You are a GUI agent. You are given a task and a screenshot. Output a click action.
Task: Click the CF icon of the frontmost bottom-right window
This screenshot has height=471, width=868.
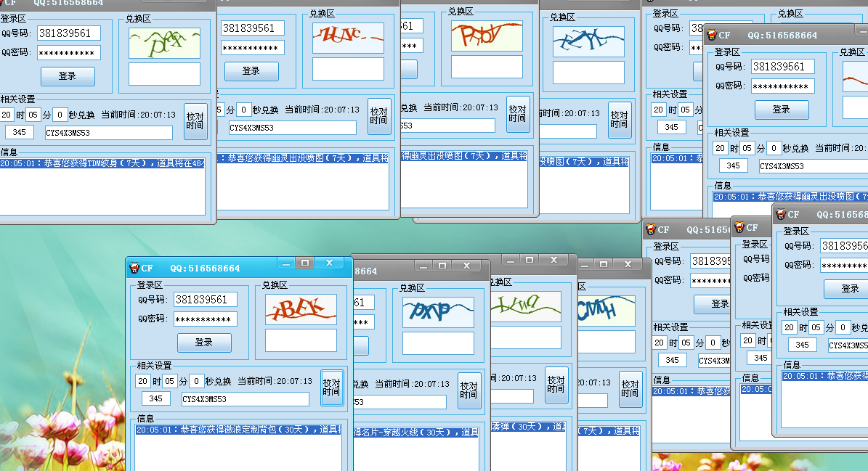click(x=781, y=214)
